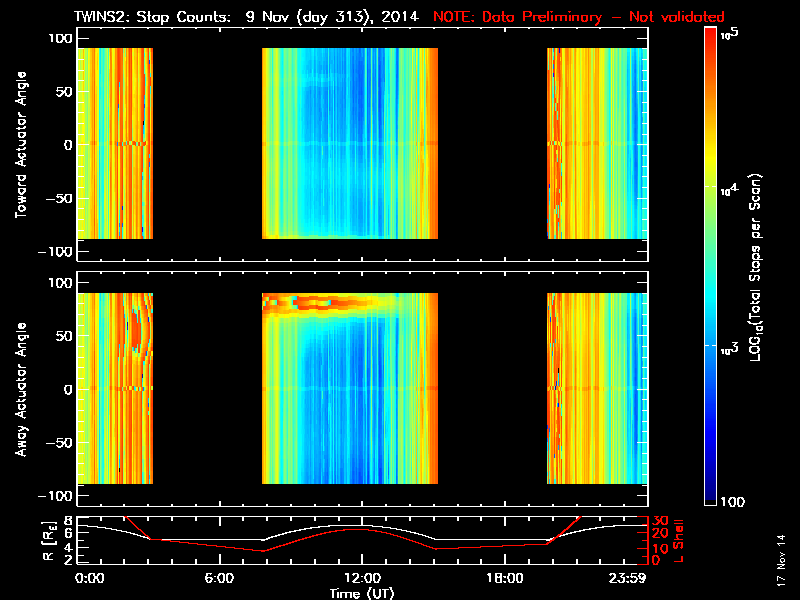Screen dimensions: 800x600
Task: Click the "0" tick on Toward Actuator axis
Action: (x=68, y=145)
